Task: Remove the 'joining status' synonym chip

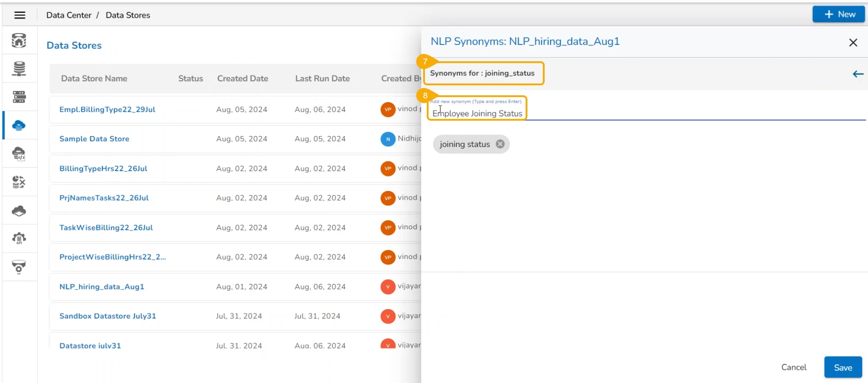Action: [500, 144]
